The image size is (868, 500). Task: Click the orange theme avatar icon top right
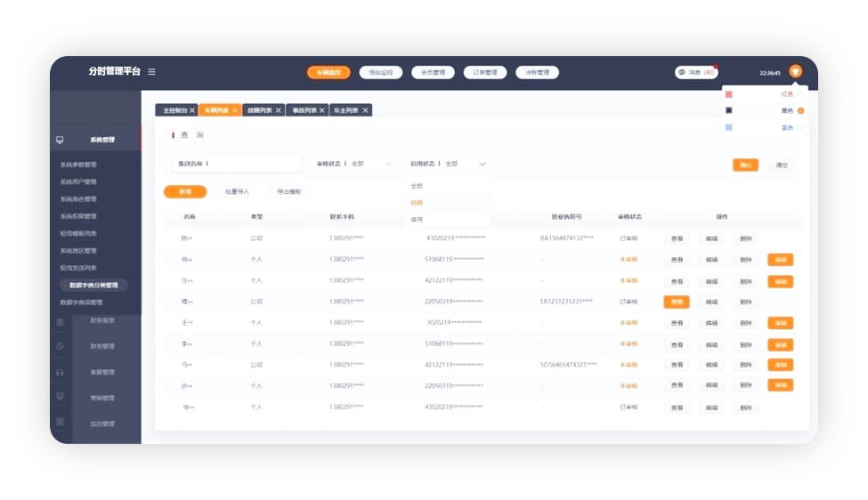tap(796, 71)
